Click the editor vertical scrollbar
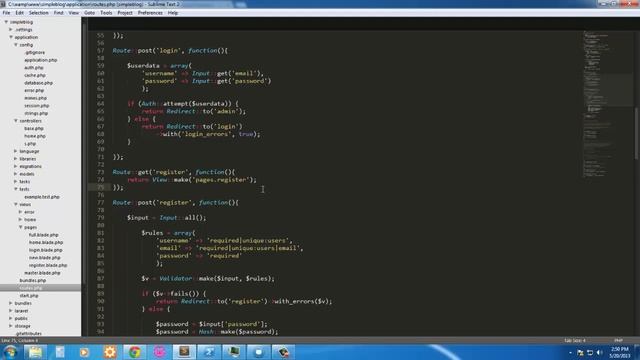640x360 pixels. (x=636, y=133)
